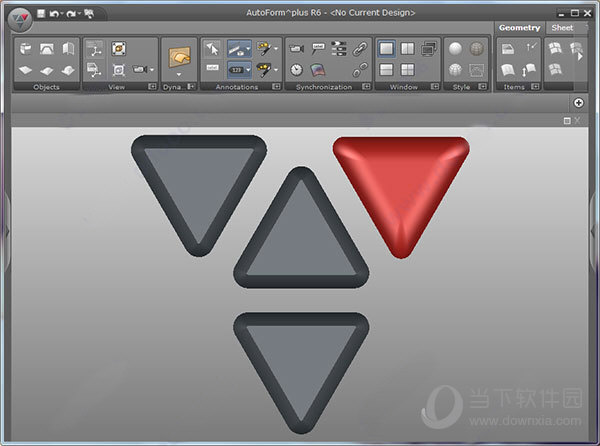The image size is (600, 446).
Task: Click the undo arrow icon
Action: coord(54,14)
